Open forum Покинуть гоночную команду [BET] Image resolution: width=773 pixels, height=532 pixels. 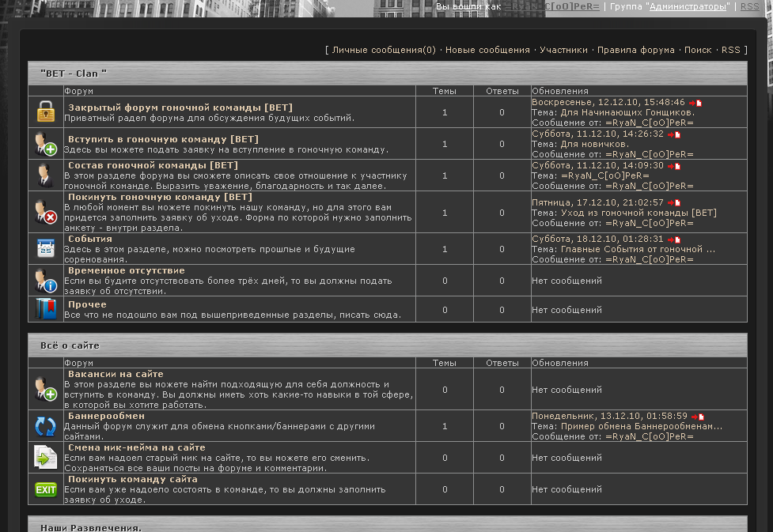click(x=161, y=197)
